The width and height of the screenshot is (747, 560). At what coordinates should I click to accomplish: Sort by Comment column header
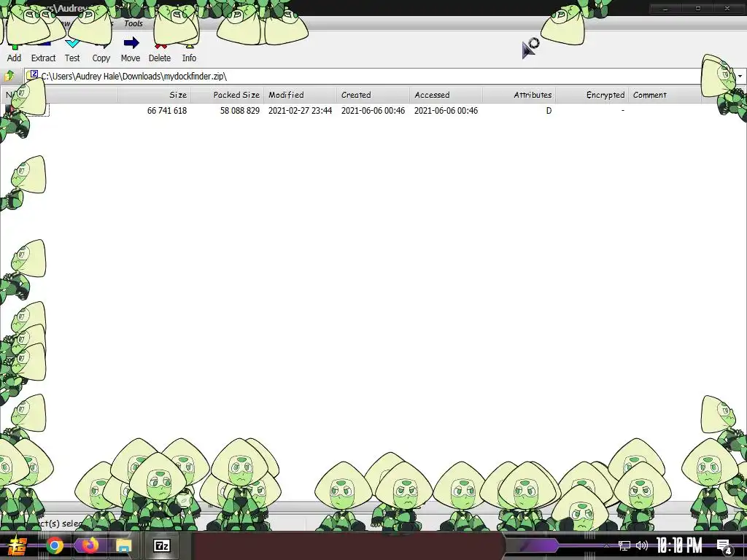[665, 95]
